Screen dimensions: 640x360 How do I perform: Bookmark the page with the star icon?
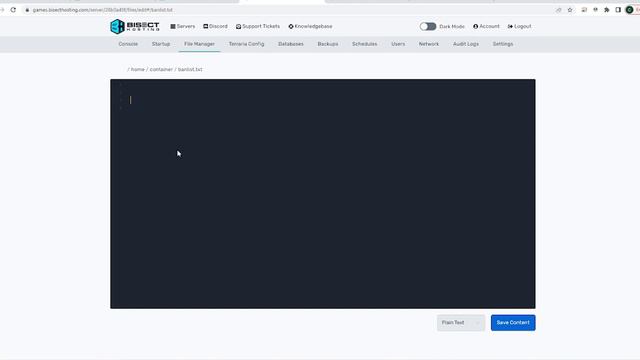coord(570,10)
